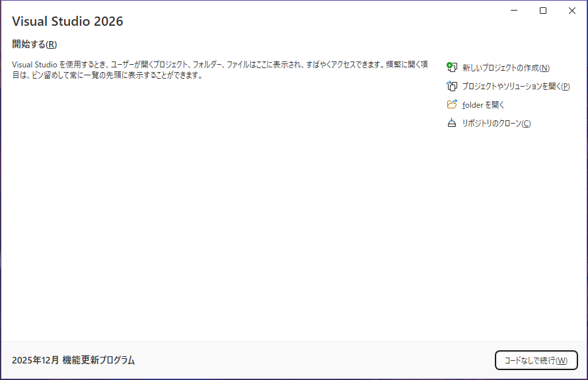Select リポジトリのクローン(C) link
This screenshot has width=588, height=380.
(x=496, y=124)
